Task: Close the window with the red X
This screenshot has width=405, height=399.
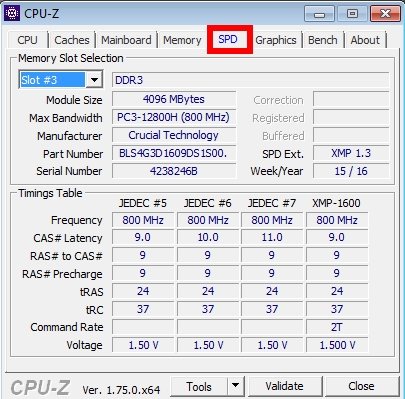Action: [x=385, y=14]
